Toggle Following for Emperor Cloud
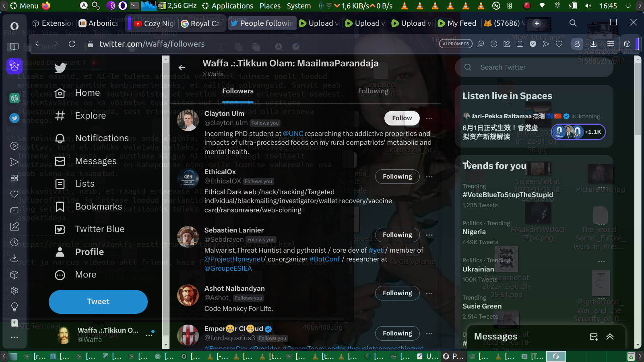 [397, 333]
